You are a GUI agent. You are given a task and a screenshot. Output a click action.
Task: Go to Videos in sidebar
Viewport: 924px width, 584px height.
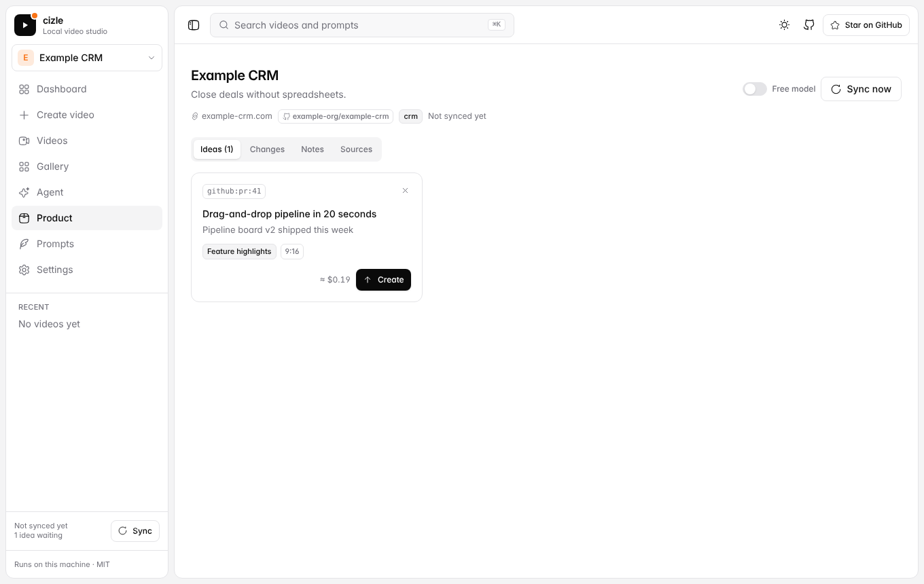click(87, 141)
